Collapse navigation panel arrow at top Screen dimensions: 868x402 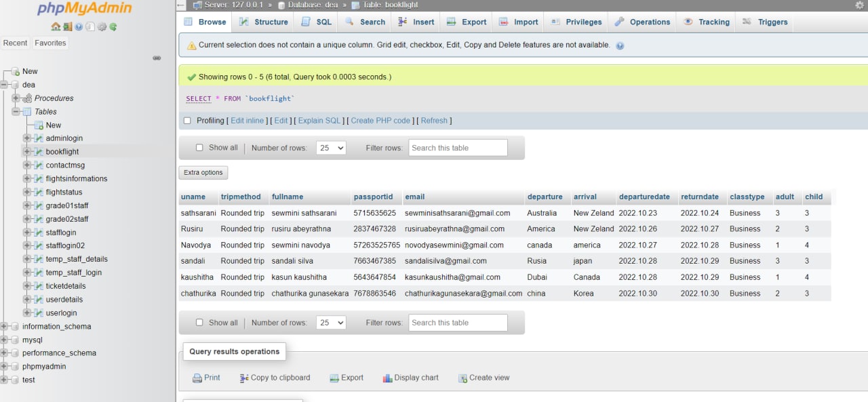pos(180,5)
